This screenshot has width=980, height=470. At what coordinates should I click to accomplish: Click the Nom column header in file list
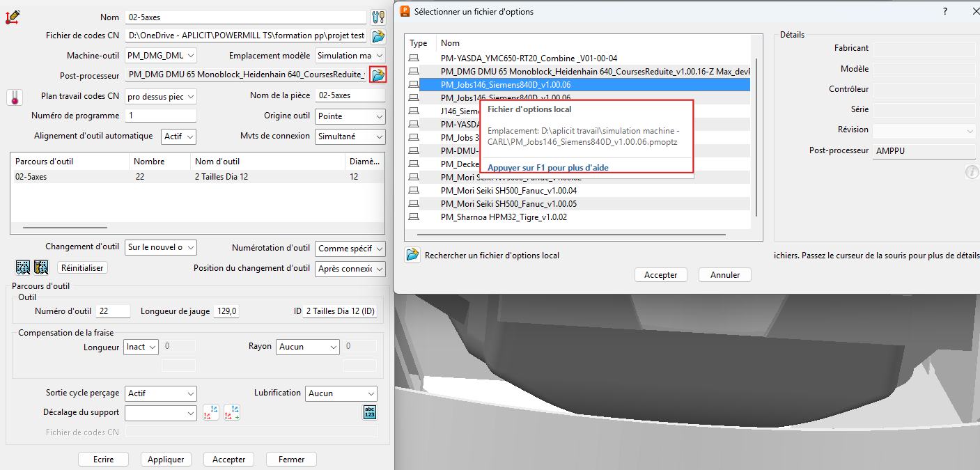[x=451, y=43]
